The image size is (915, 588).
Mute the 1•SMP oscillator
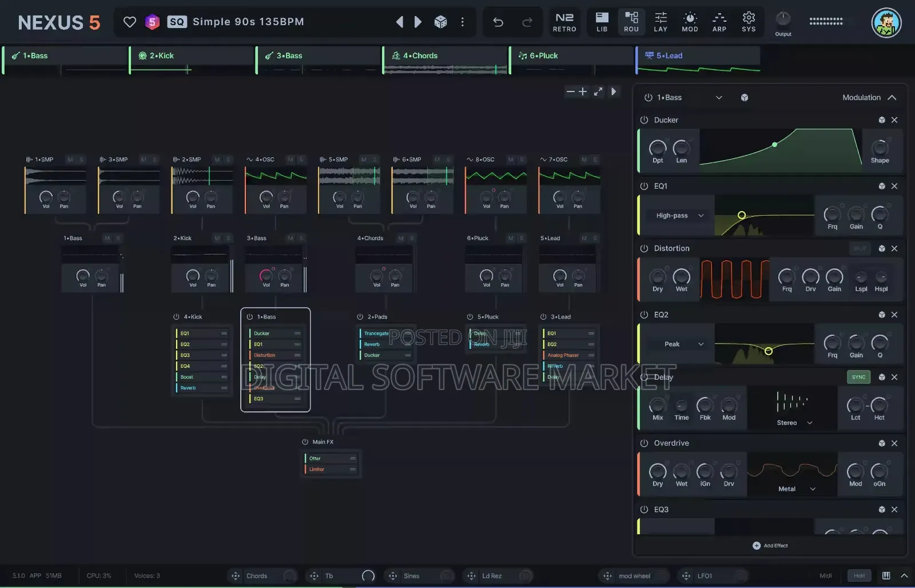(x=70, y=160)
